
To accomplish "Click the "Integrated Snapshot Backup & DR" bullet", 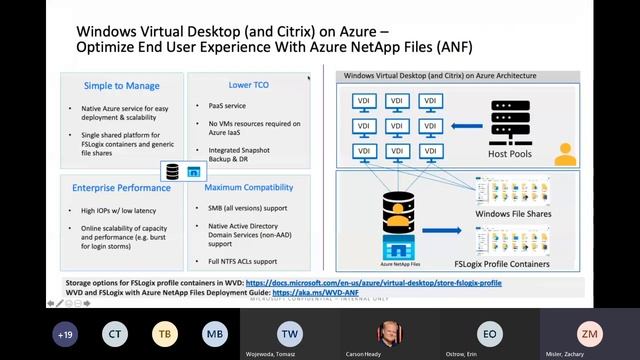I will click(x=239, y=155).
